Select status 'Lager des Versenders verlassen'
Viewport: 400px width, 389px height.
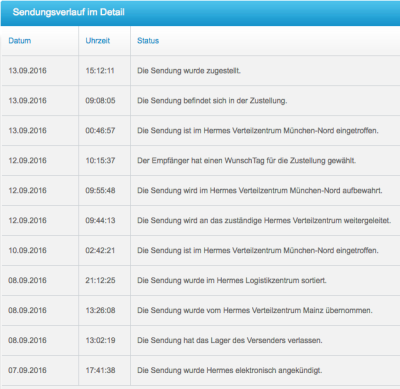pyautogui.click(x=230, y=341)
